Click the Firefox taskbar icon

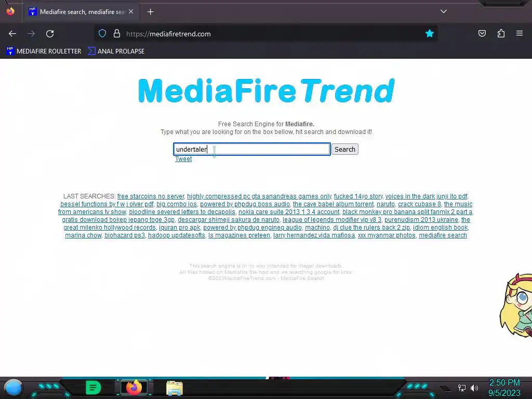(134, 388)
